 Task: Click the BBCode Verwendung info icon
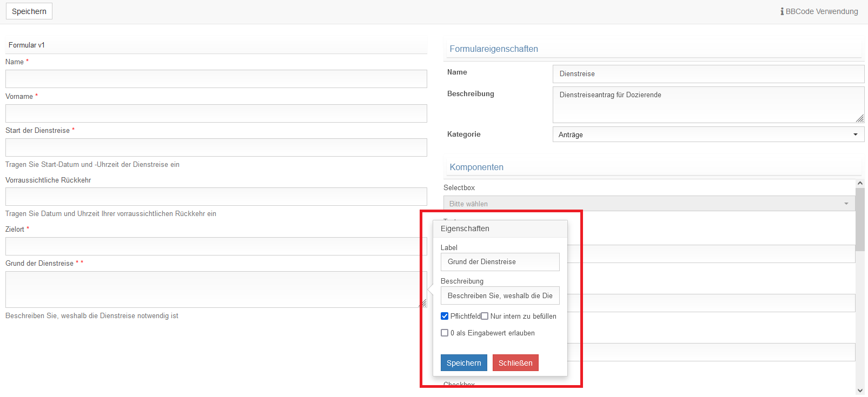coord(782,11)
